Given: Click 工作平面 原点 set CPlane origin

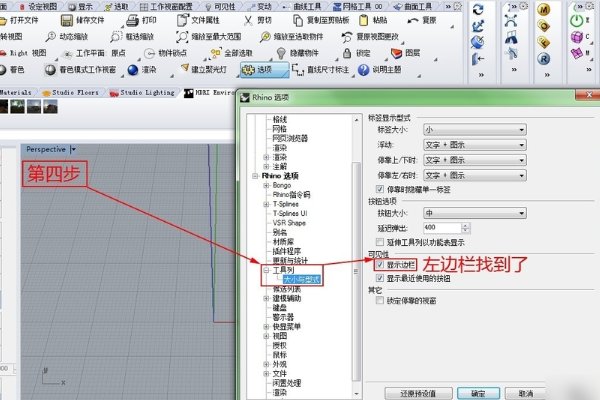Looking at the screenshot, I should tap(95, 53).
